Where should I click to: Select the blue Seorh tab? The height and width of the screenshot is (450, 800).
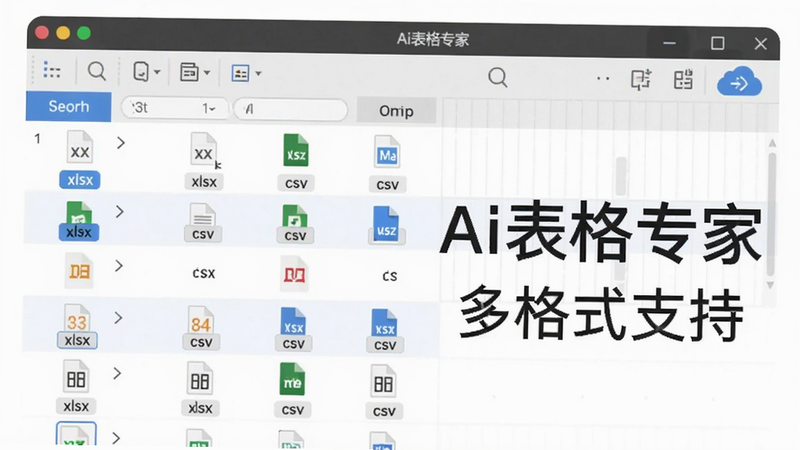68,107
